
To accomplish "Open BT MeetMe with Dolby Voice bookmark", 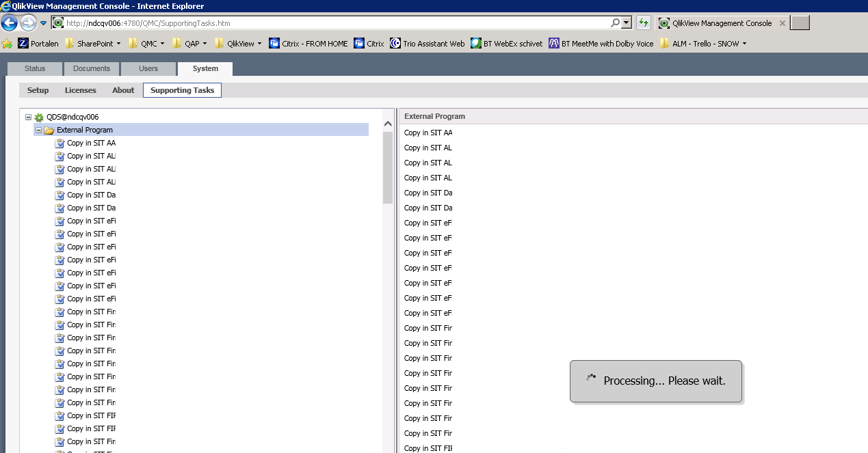I will [601, 44].
